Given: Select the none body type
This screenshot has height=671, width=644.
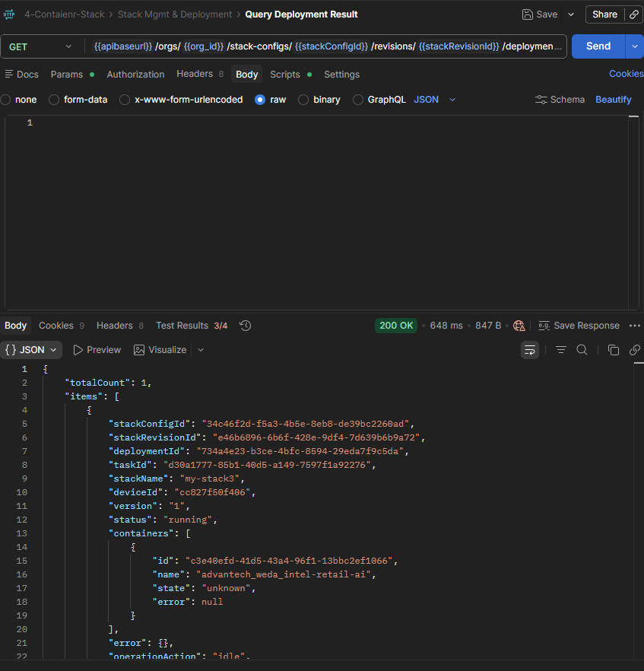Looking at the screenshot, I should click(5, 100).
